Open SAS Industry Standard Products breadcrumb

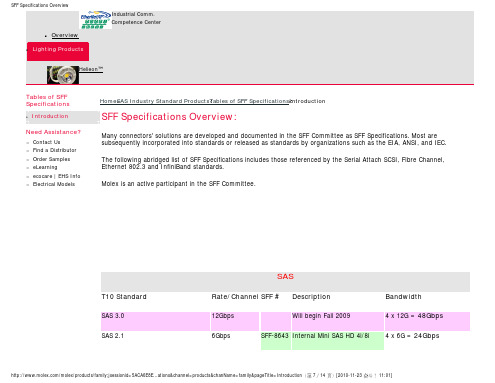point(163,101)
